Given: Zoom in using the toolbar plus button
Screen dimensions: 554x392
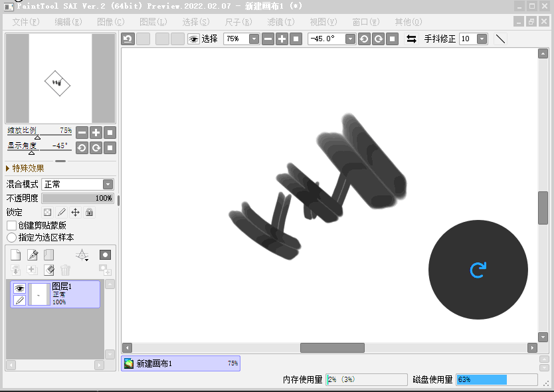Looking at the screenshot, I should coord(282,39).
